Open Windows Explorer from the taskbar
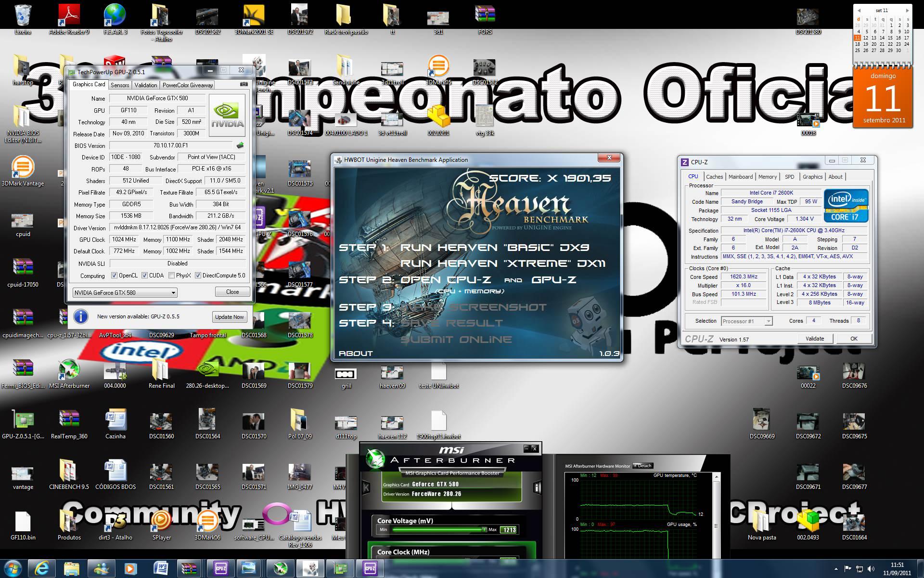The height and width of the screenshot is (578, 924). tap(72, 568)
